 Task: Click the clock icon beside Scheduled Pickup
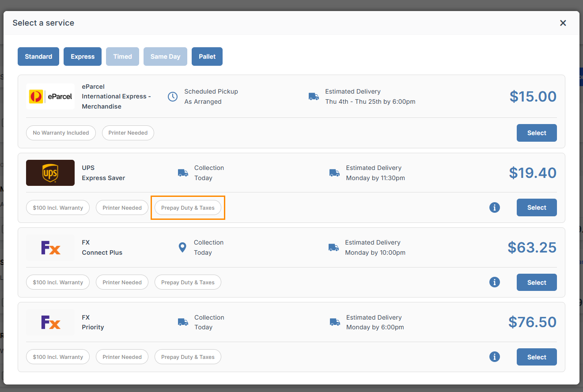click(173, 96)
